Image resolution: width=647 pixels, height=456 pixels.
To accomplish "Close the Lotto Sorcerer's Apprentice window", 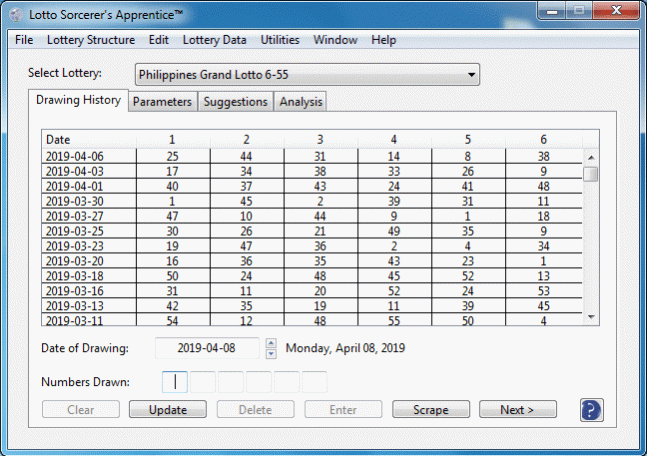I will [616, 11].
